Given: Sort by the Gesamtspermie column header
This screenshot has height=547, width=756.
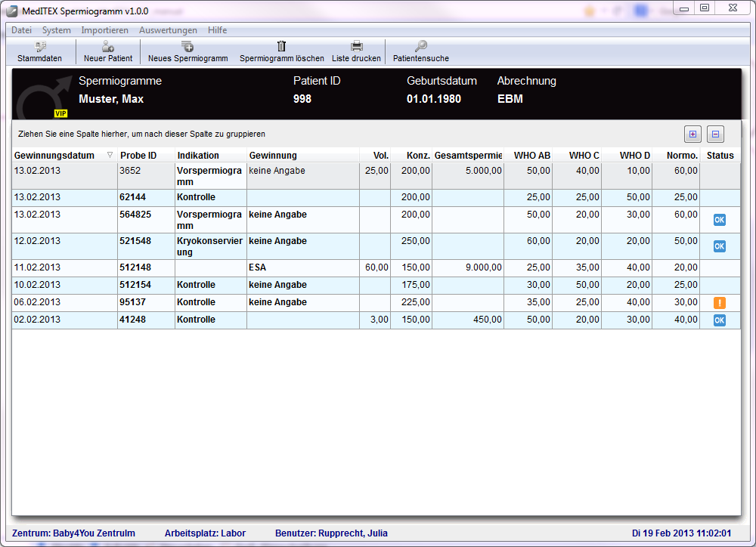Looking at the screenshot, I should coord(468,155).
